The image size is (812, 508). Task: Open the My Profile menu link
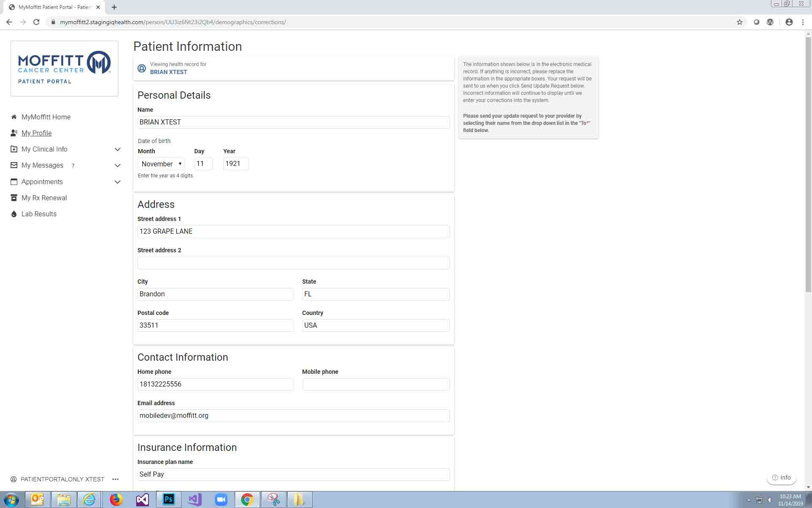pos(36,133)
